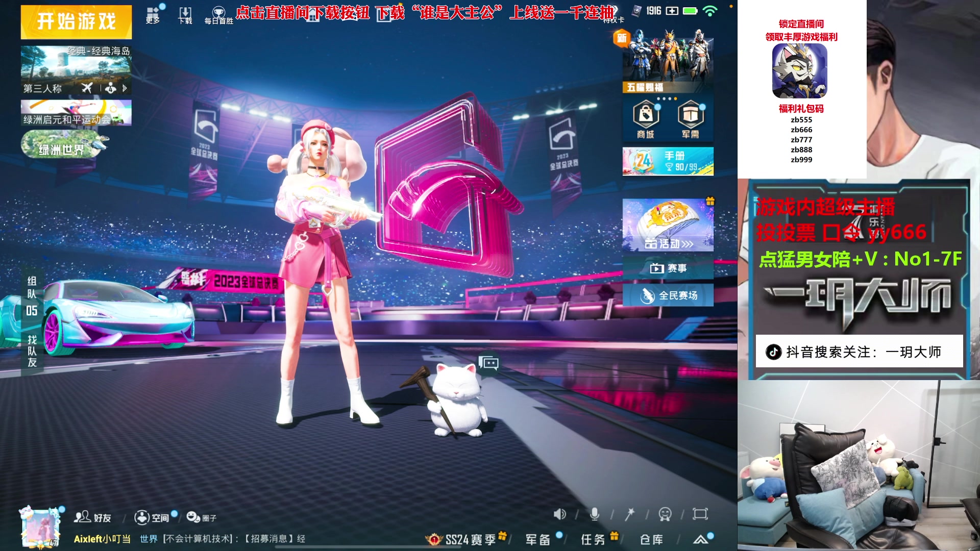
Task: Open the 更多 more menu icon
Action: point(153,15)
